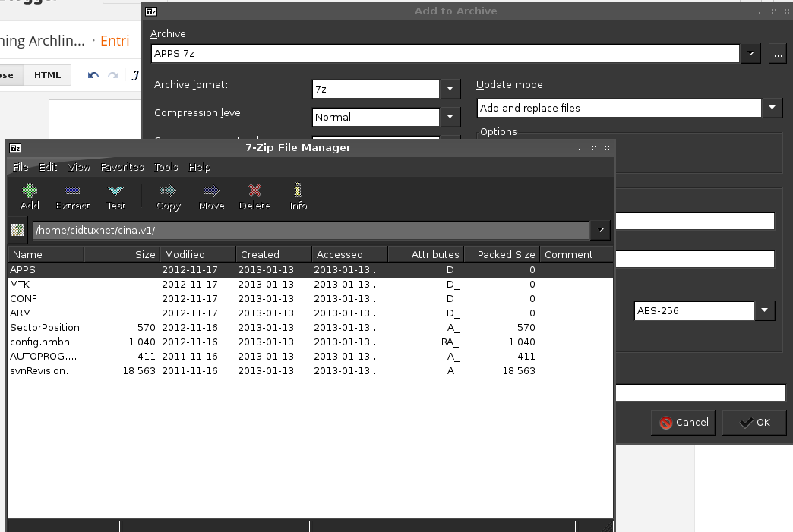Open the Compression level dropdown
Viewport: 793px width, 532px height.
tap(450, 117)
